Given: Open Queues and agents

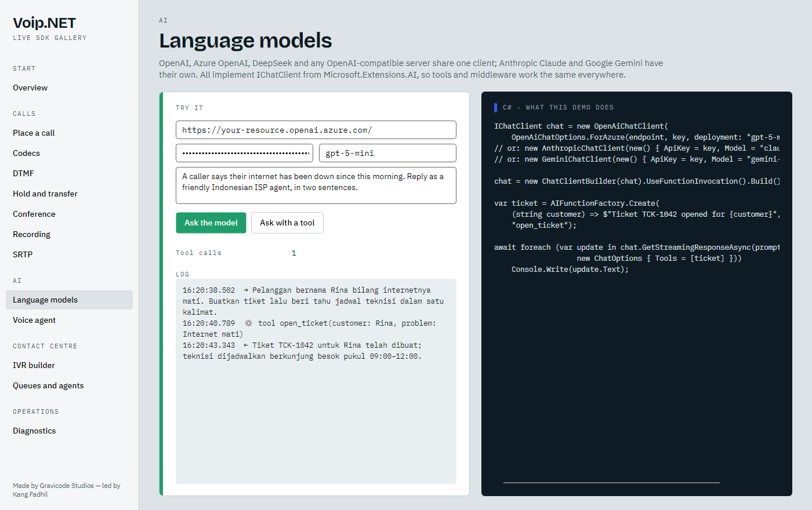Looking at the screenshot, I should click(x=69, y=386).
